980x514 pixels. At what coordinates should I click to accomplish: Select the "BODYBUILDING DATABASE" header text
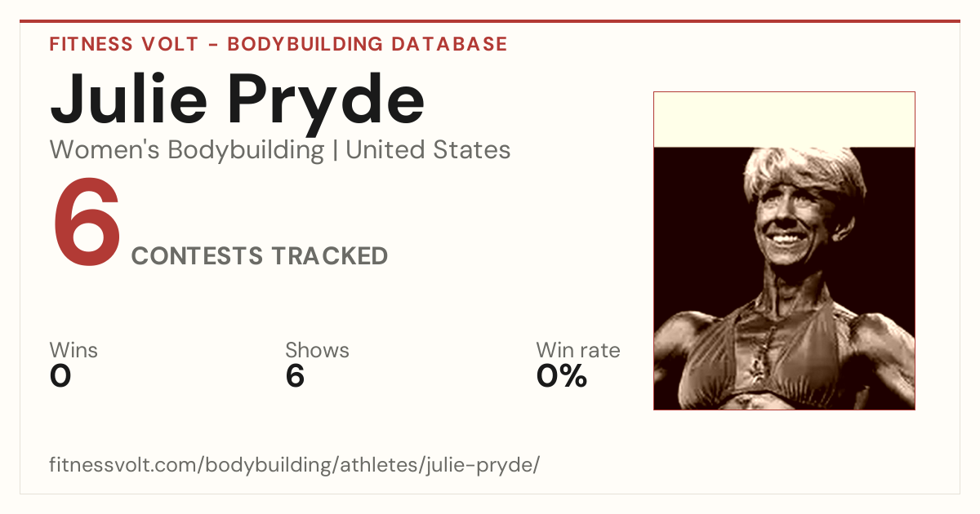tap(367, 44)
